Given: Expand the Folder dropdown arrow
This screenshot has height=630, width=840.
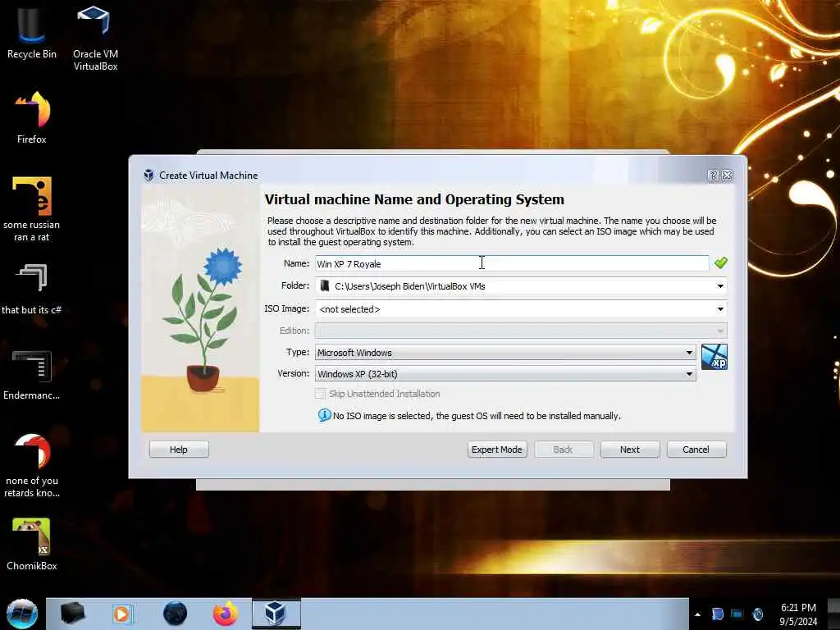Looking at the screenshot, I should tap(720, 286).
